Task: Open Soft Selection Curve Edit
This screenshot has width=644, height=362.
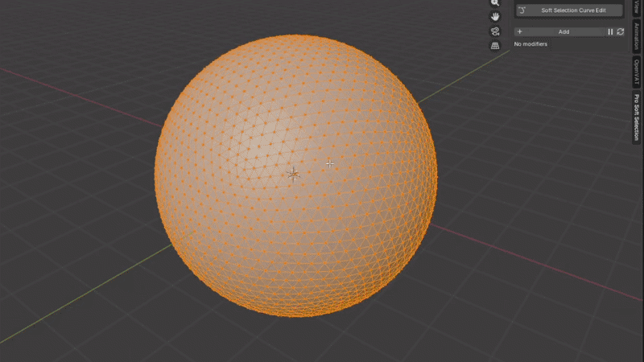Action: [x=569, y=10]
